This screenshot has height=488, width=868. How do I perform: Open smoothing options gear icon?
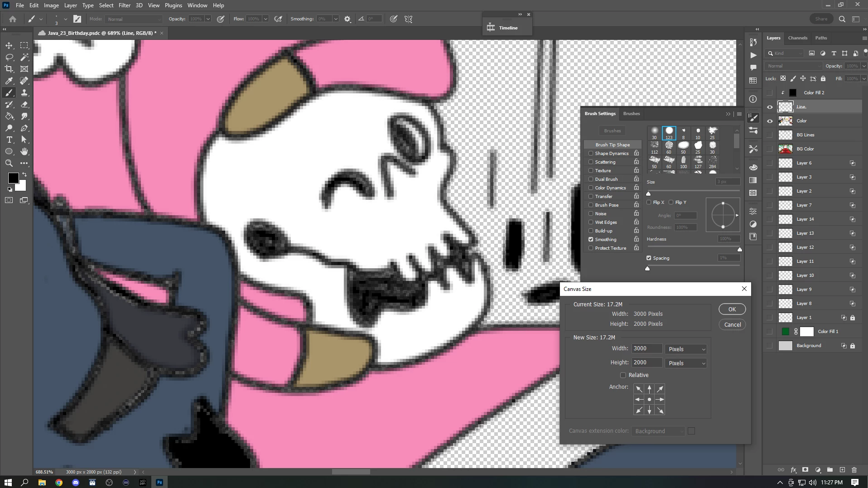pos(347,19)
